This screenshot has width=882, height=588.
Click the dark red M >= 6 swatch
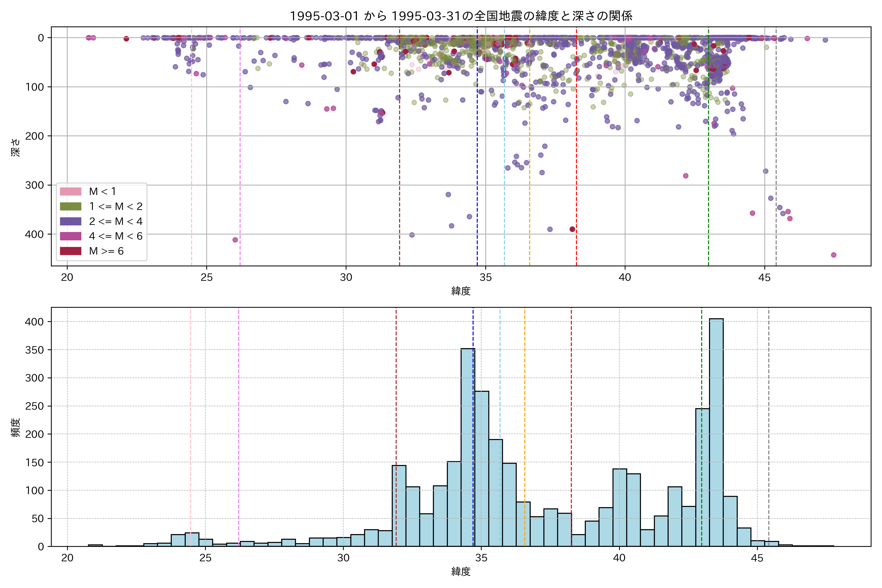(x=71, y=251)
